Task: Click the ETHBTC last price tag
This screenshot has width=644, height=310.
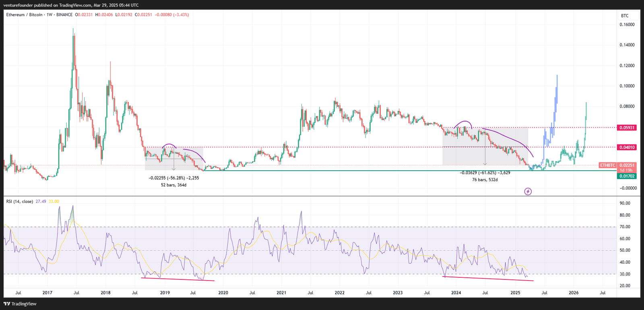Action: click(x=607, y=165)
